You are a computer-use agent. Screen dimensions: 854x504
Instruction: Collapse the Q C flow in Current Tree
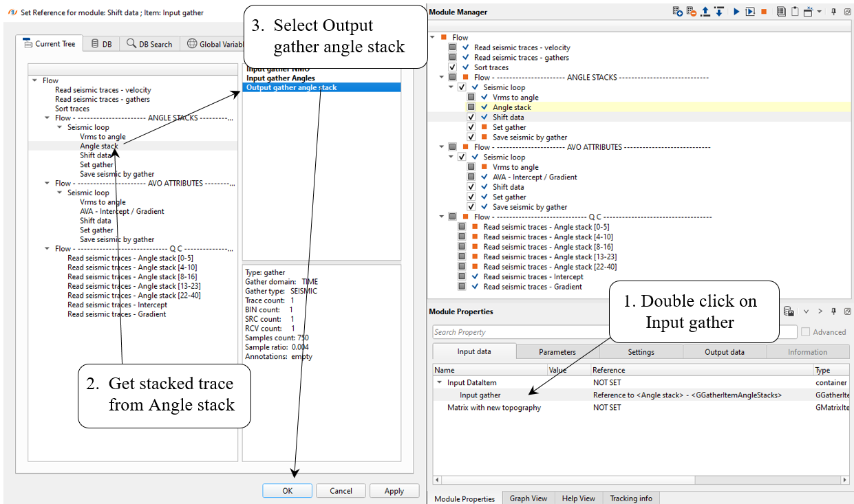pos(47,249)
